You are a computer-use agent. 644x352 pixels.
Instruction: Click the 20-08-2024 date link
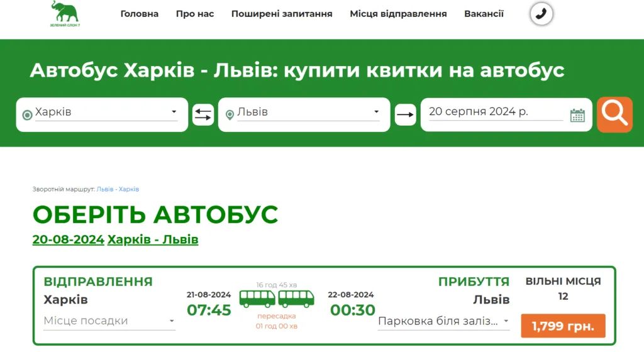[x=68, y=239]
